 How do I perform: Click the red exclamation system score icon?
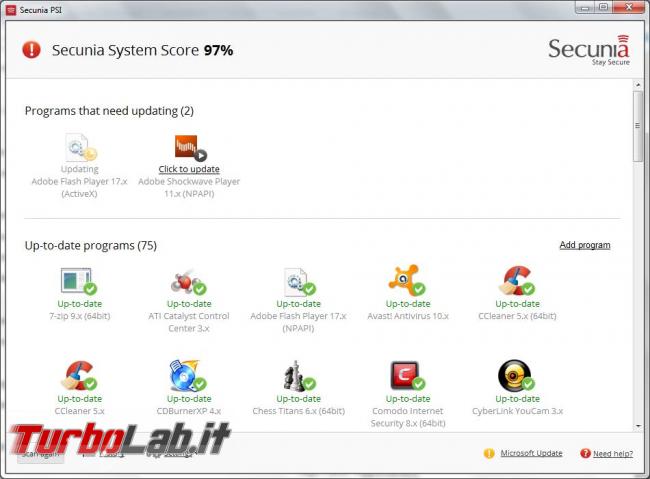click(31, 50)
